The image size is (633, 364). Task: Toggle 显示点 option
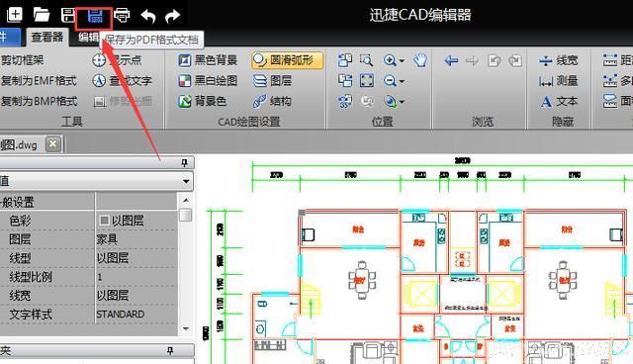coord(117,60)
